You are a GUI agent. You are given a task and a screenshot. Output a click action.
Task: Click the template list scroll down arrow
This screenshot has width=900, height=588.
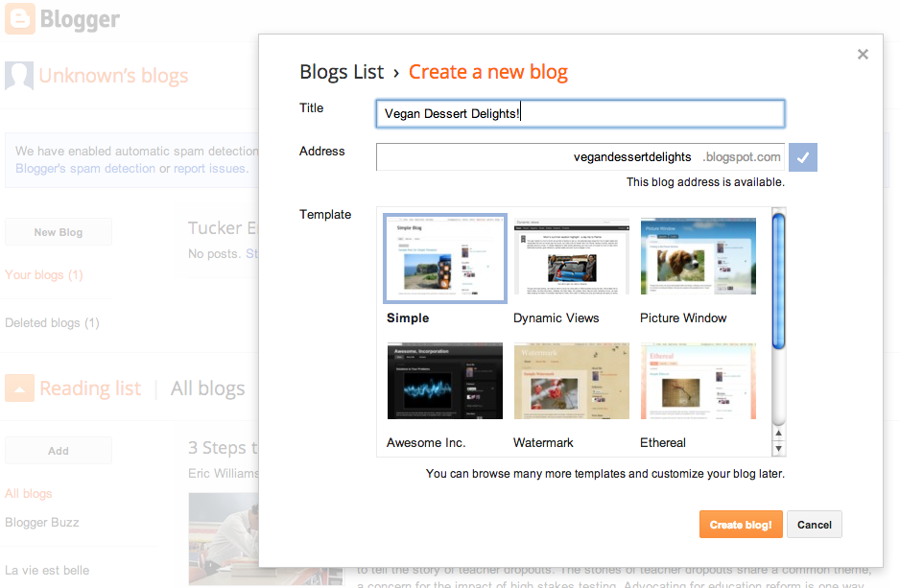point(778,449)
